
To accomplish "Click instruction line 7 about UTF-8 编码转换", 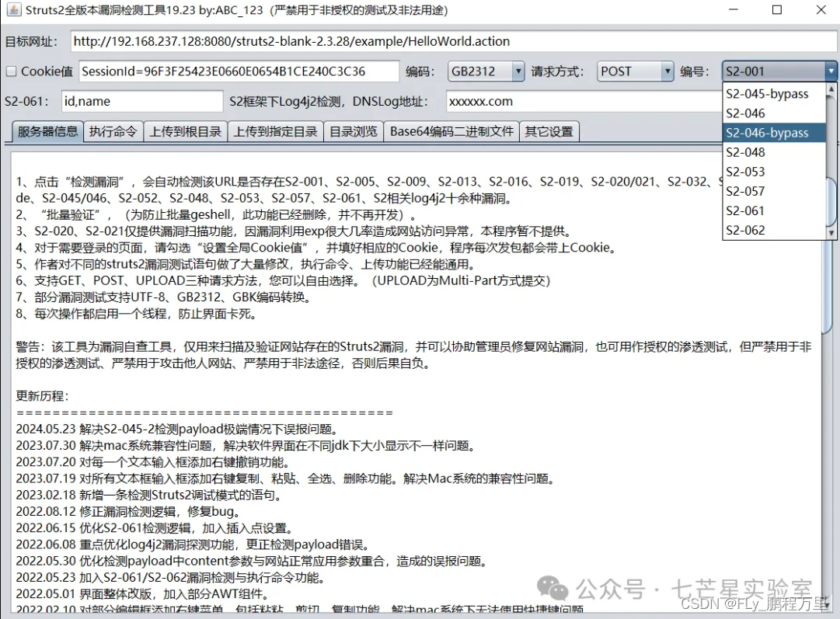I will [x=164, y=297].
